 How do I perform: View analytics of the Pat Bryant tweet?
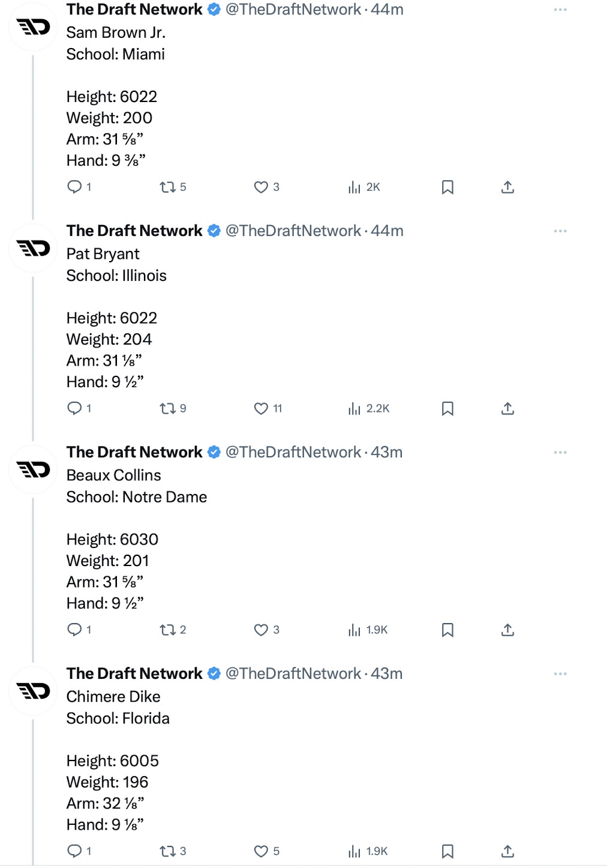coord(354,409)
